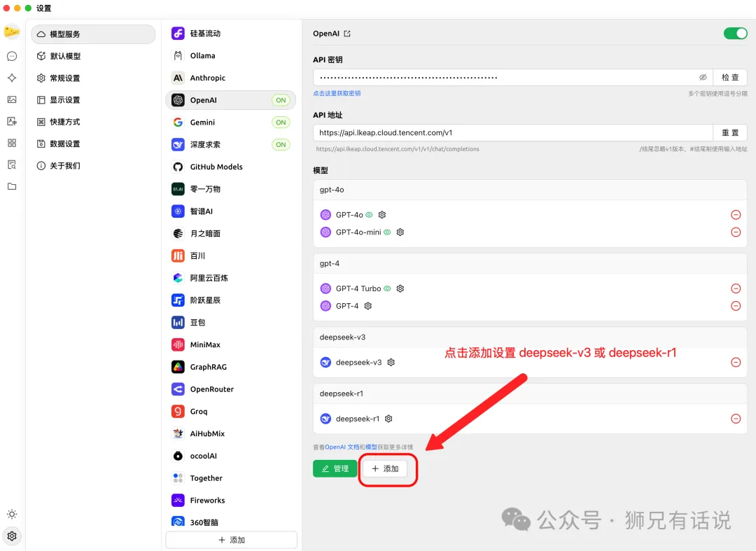Switch theme with the sun icon

click(x=12, y=514)
